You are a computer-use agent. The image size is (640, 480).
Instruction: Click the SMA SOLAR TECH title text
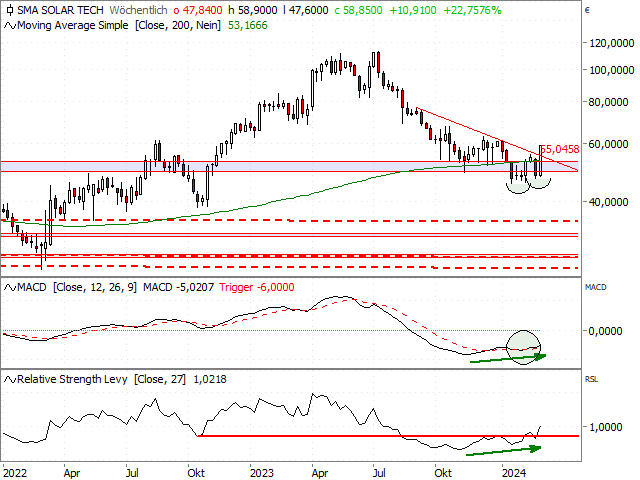[x=60, y=10]
